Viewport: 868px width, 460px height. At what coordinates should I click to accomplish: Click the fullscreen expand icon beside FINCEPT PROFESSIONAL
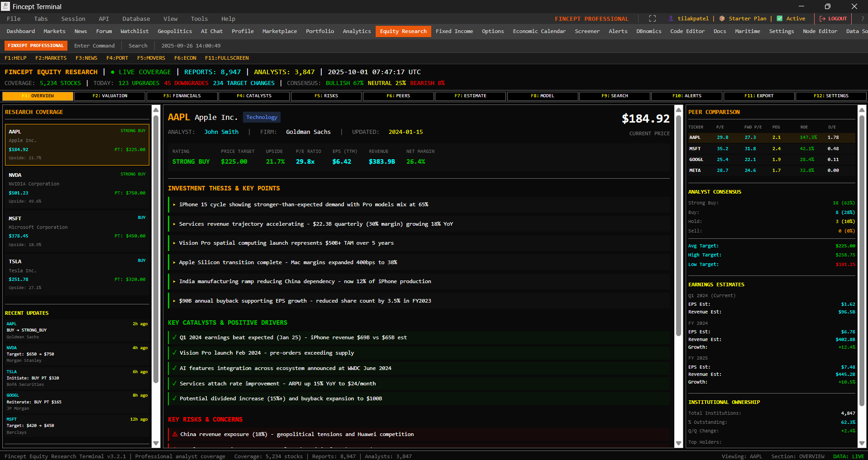pyautogui.click(x=652, y=19)
